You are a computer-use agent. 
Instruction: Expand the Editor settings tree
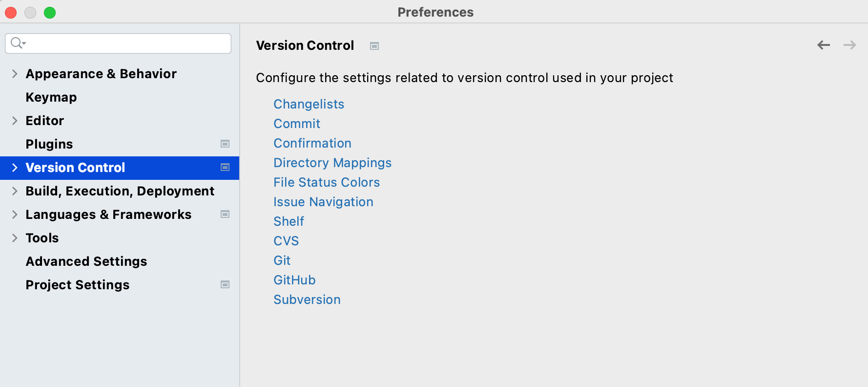point(15,121)
